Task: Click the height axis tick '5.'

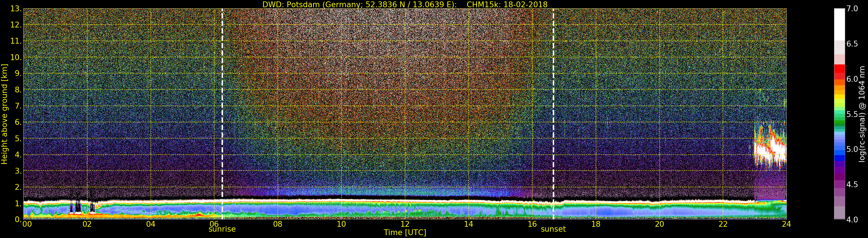Action: tap(18, 138)
